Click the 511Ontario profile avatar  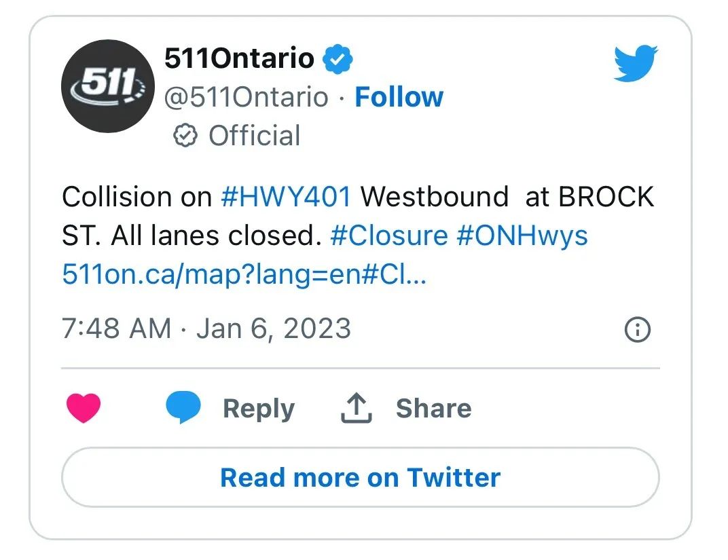pos(108,86)
